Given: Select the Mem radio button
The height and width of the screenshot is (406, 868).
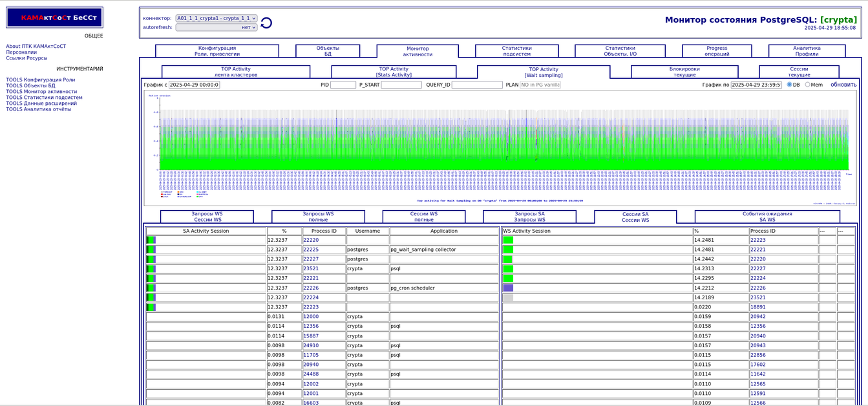Looking at the screenshot, I should [807, 85].
